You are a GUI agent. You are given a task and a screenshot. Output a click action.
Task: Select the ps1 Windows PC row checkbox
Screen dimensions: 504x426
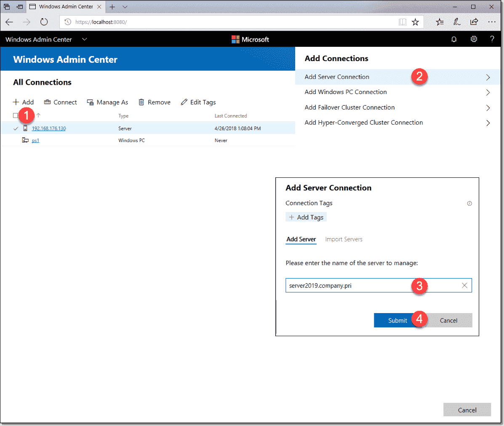tap(16, 140)
